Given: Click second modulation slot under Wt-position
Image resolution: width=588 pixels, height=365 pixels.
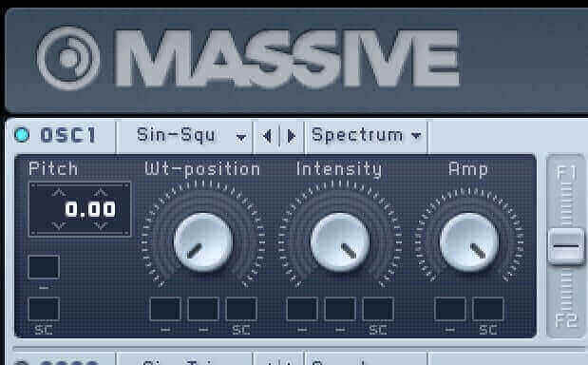Looking at the screenshot, I should click(x=203, y=309).
